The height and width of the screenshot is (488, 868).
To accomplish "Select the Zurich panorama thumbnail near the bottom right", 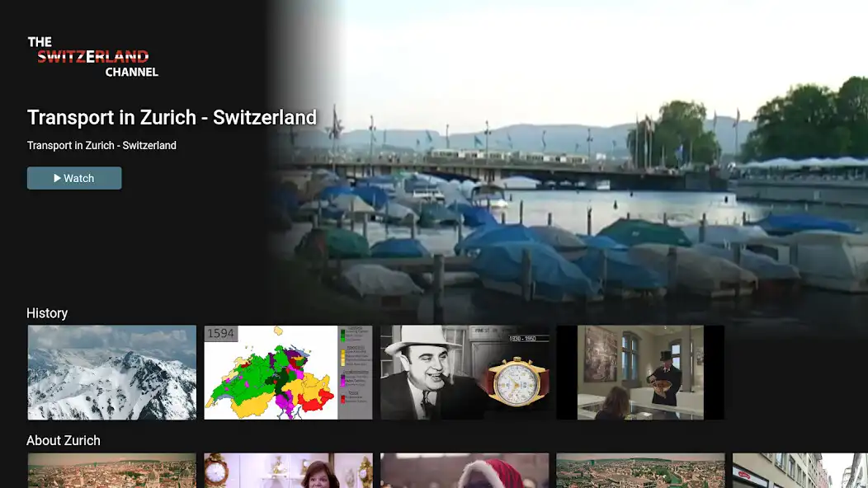I will tap(641, 474).
